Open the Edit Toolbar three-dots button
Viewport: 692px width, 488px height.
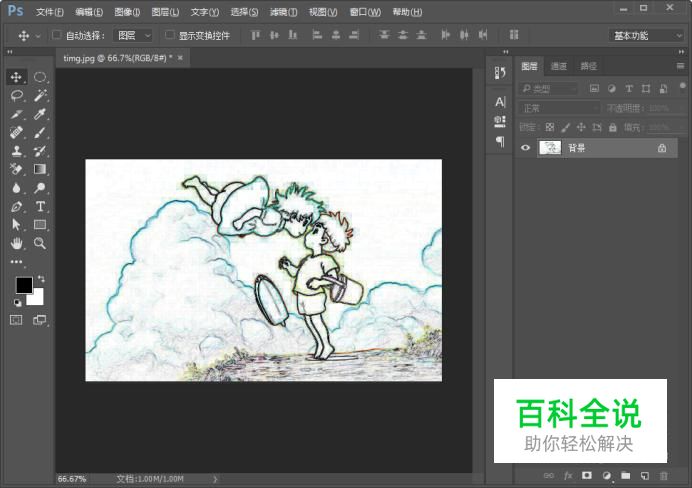16,262
